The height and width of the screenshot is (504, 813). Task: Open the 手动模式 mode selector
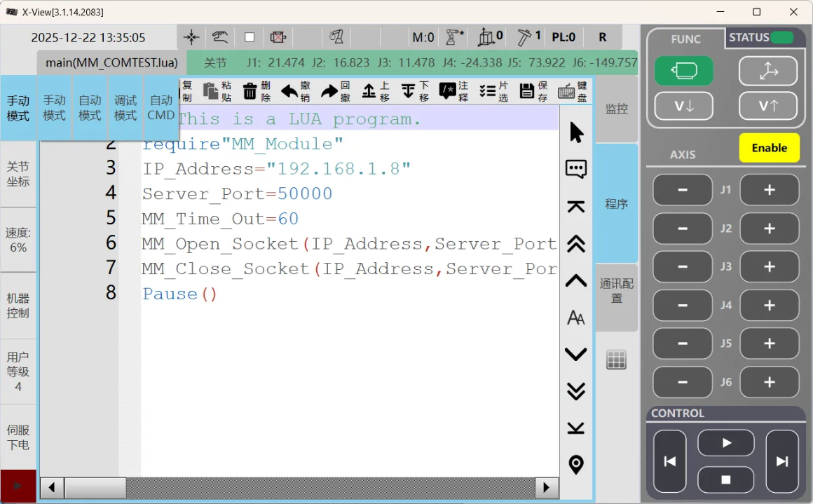coord(18,108)
